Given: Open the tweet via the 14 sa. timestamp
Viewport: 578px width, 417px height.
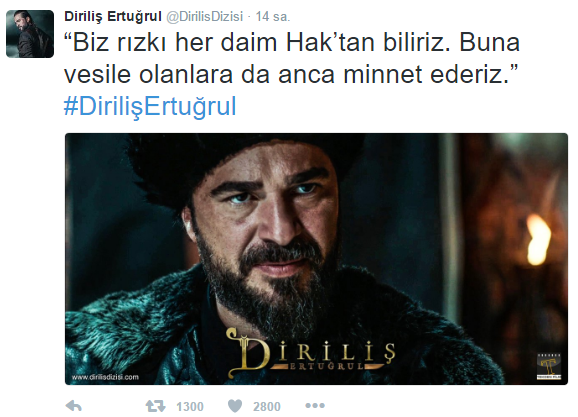Looking at the screenshot, I should [273, 17].
